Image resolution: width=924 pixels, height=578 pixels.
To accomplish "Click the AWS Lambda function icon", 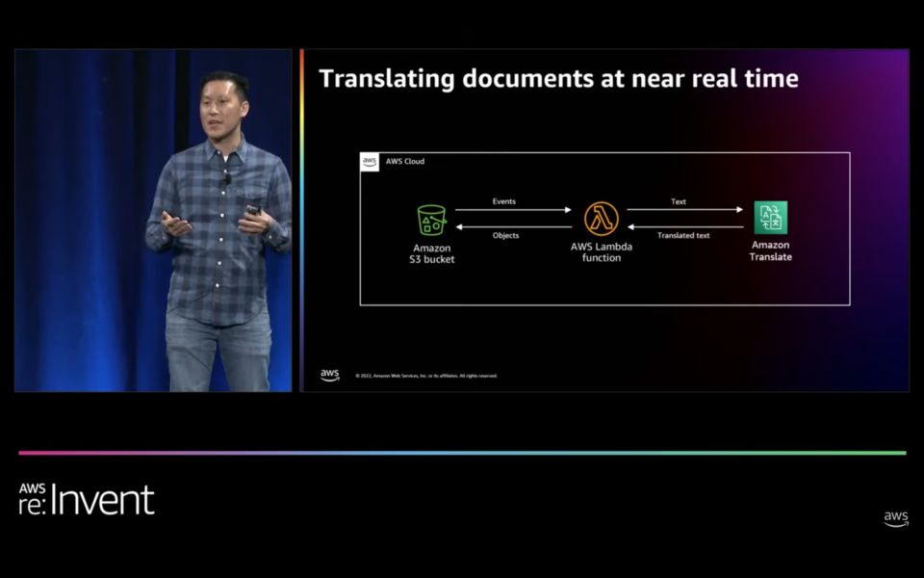I will point(602,219).
